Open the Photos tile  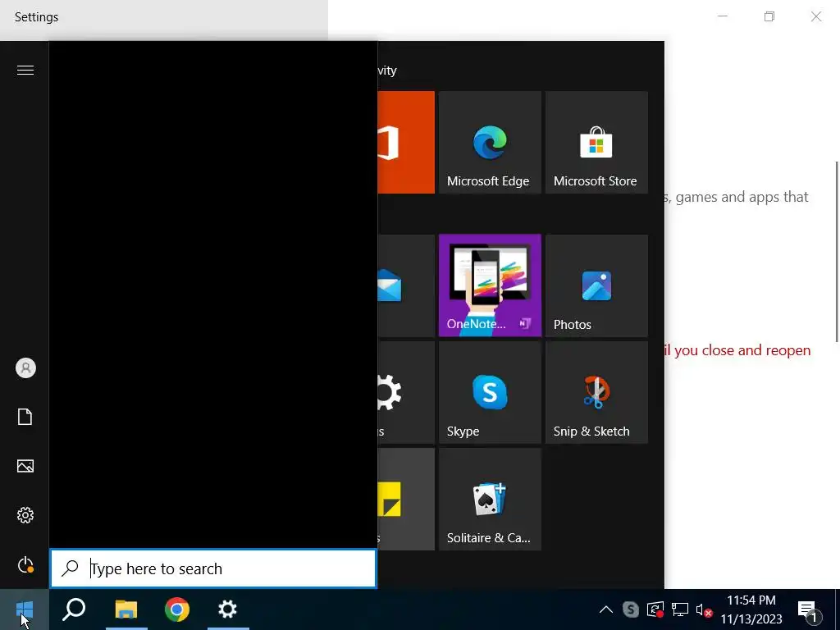(596, 285)
